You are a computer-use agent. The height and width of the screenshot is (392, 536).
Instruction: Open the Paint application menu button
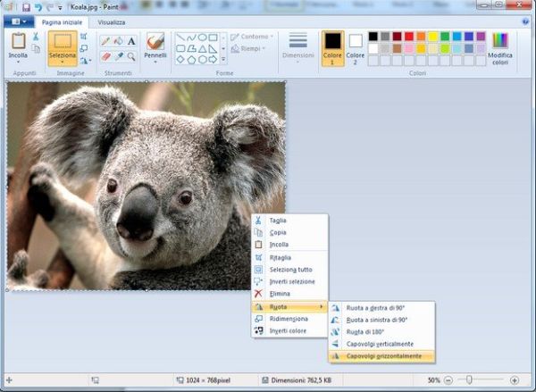click(19, 21)
